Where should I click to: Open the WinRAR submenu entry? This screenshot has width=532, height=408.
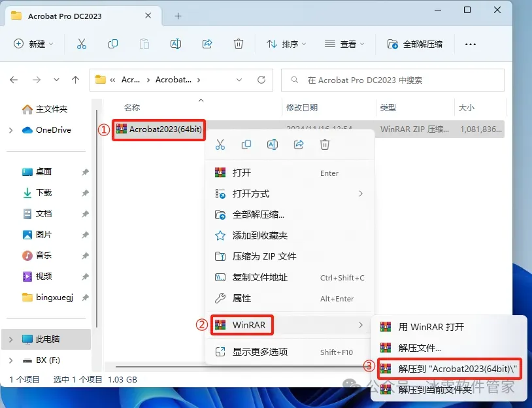pos(290,325)
